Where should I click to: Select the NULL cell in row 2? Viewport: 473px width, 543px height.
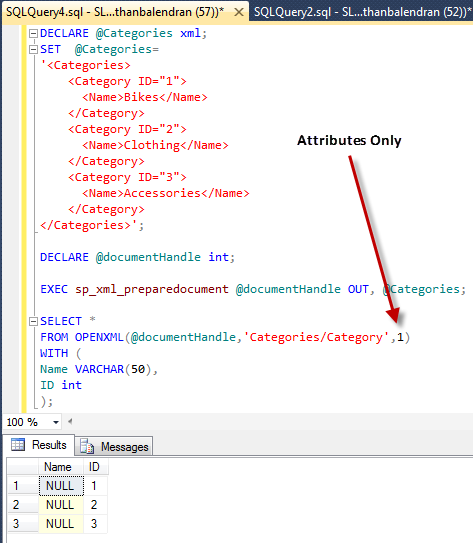coord(61,505)
